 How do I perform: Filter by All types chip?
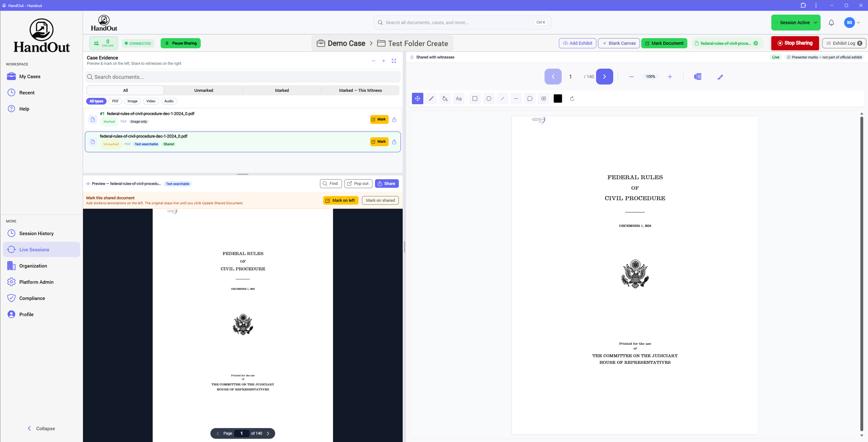tap(96, 101)
